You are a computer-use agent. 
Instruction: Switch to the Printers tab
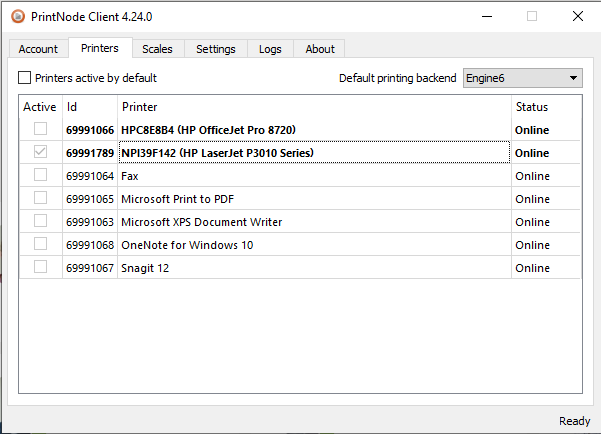click(100, 48)
